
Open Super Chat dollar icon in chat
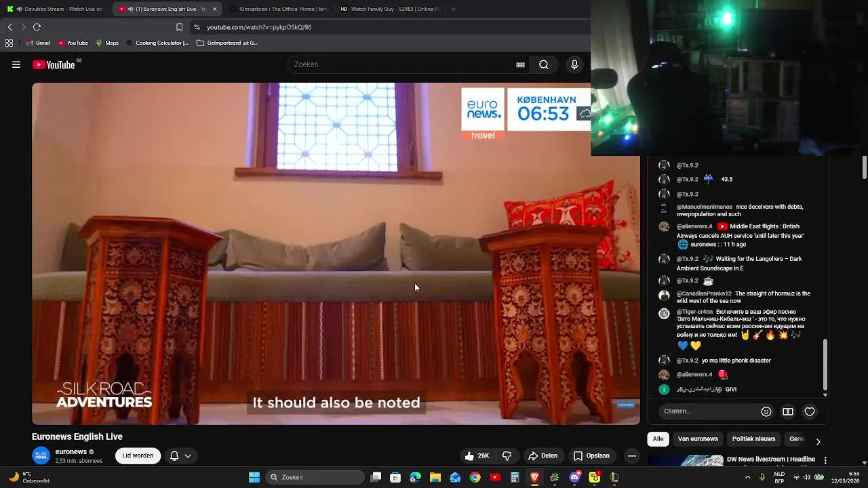[x=788, y=411]
